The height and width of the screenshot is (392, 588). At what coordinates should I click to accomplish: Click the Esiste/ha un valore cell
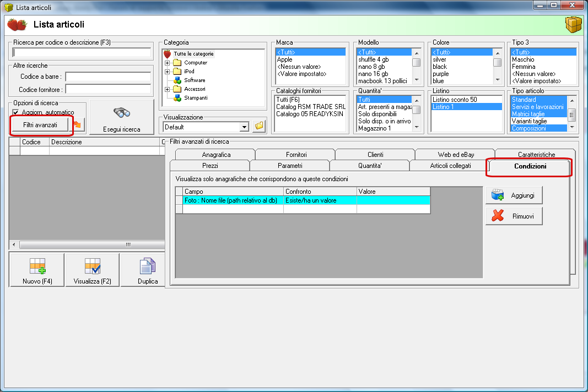(320, 200)
